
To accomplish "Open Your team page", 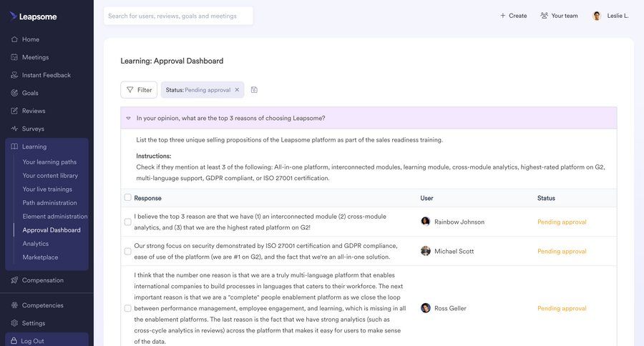I will pos(559,16).
